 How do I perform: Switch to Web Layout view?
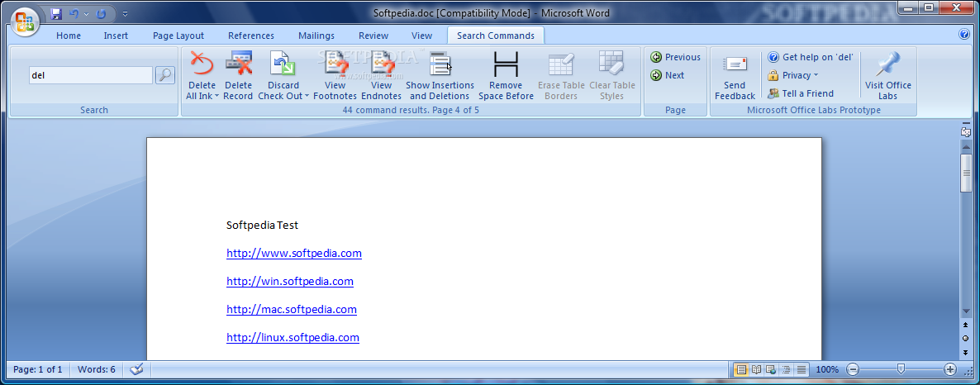(771, 369)
